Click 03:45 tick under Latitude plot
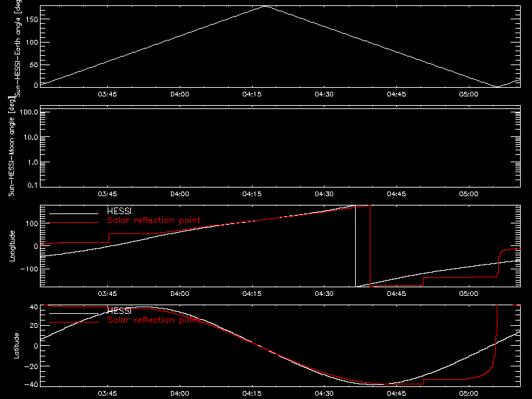This screenshot has height=399, width=532. pos(107,394)
